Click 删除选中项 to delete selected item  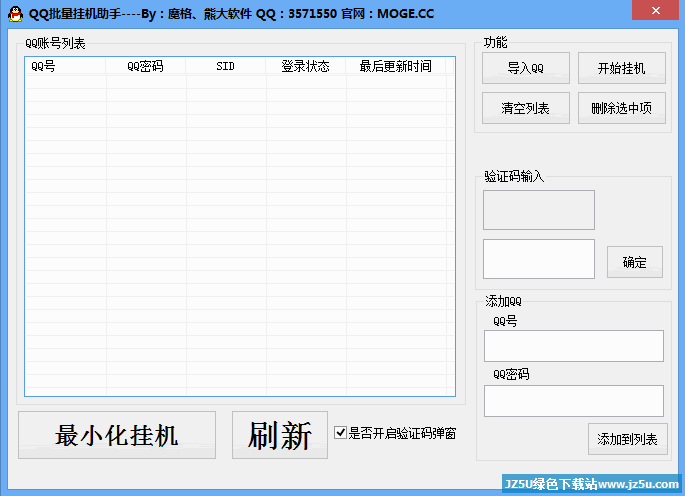(x=622, y=108)
